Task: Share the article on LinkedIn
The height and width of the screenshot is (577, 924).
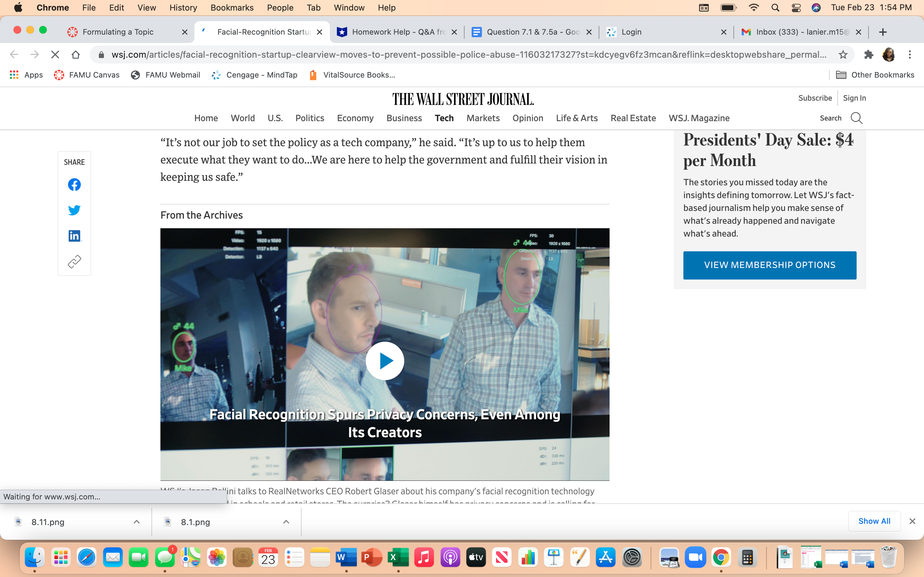Action: click(74, 236)
